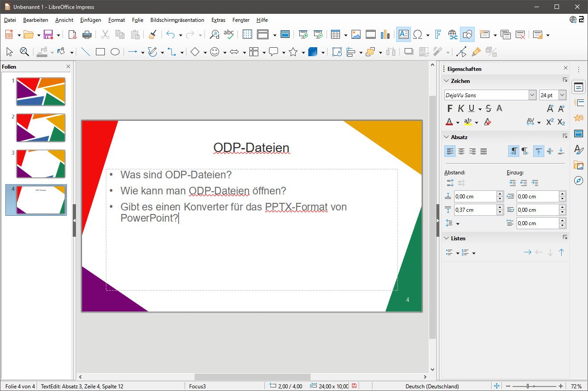The image size is (588, 391).
Task: Click the Insert Image icon
Action: 356,34
